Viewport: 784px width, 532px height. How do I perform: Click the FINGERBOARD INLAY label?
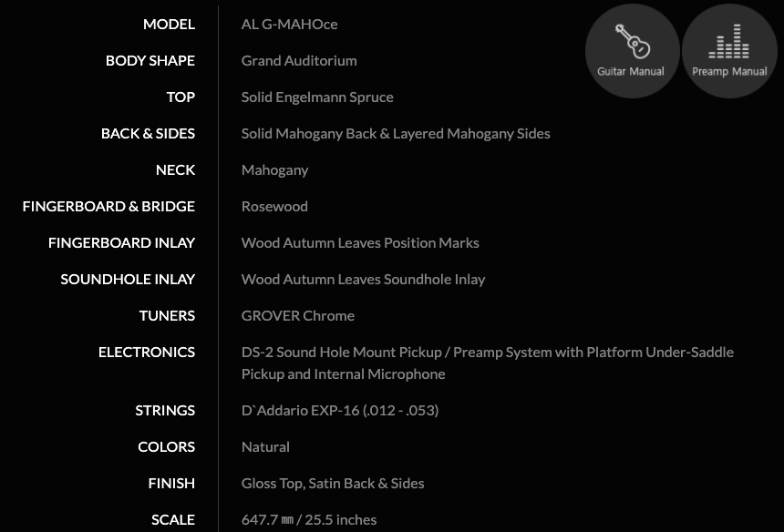tap(121, 242)
